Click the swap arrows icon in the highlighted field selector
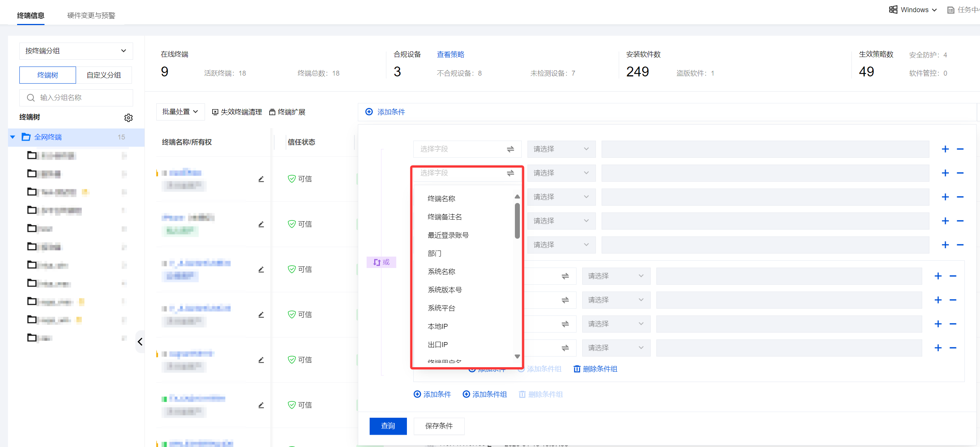 coord(510,173)
